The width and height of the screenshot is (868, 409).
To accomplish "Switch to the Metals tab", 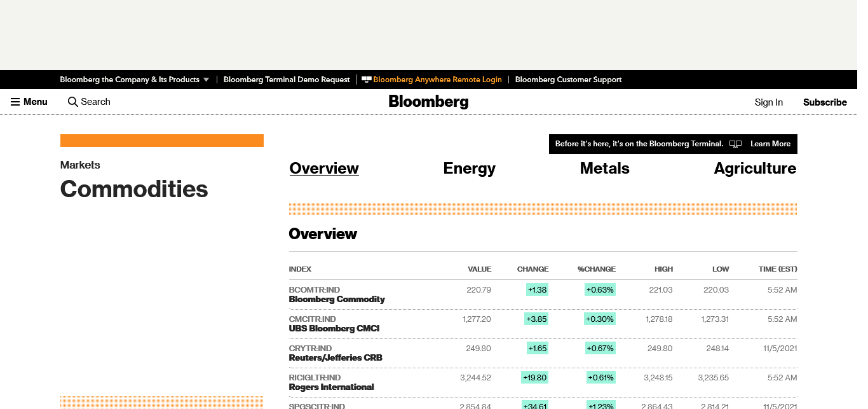I will 604,169.
